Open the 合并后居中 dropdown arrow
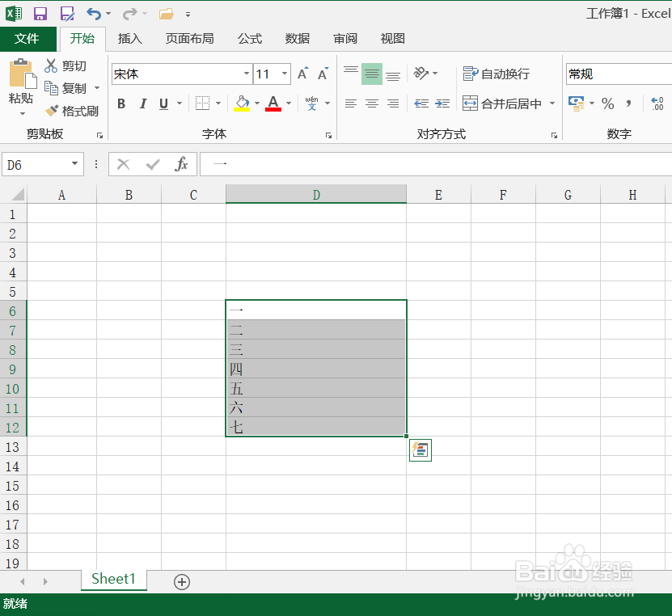Viewport: 672px width, 616px height. point(552,103)
